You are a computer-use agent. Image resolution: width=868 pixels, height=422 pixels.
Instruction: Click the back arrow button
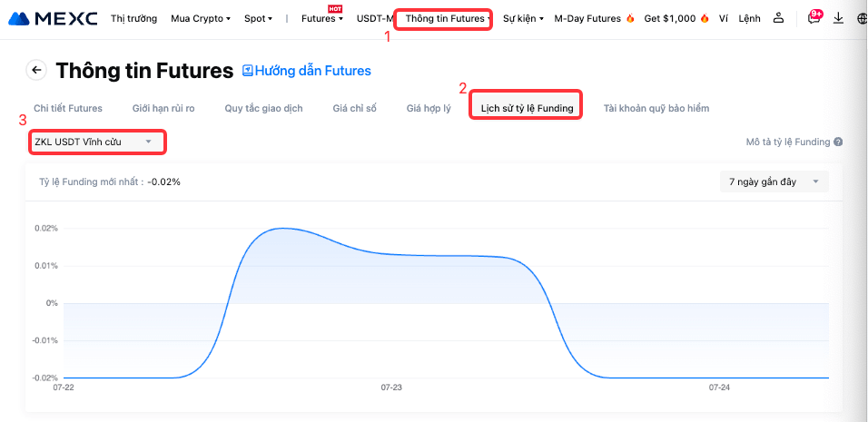click(36, 70)
